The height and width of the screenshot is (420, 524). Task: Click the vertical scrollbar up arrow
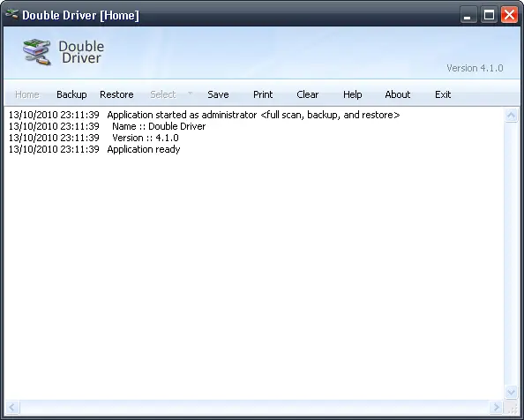coord(511,116)
